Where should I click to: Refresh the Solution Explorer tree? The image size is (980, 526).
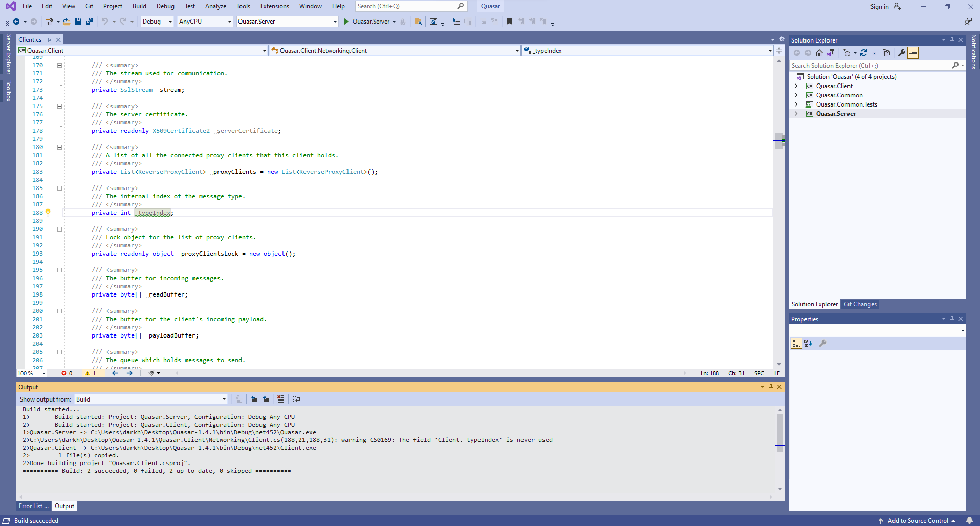[x=864, y=53]
